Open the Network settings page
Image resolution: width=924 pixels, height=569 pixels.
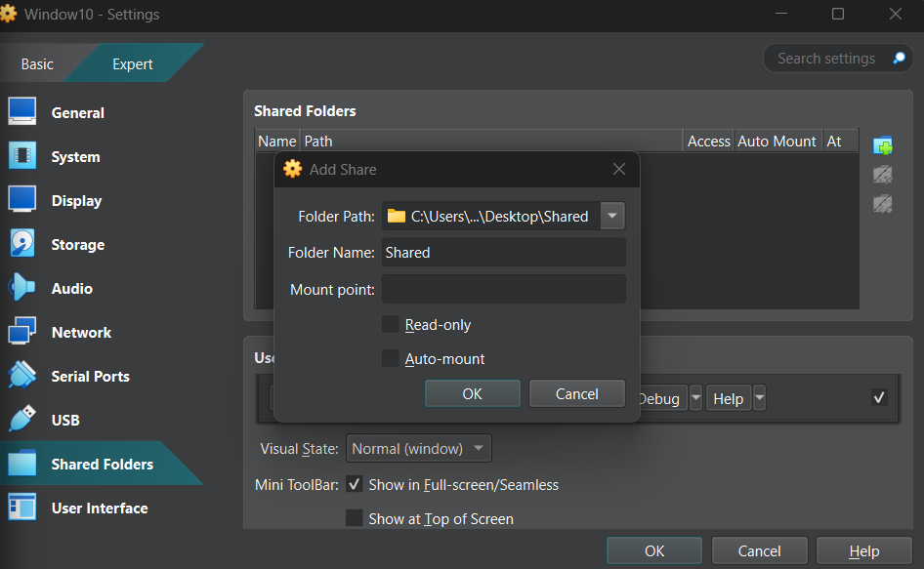pos(81,332)
